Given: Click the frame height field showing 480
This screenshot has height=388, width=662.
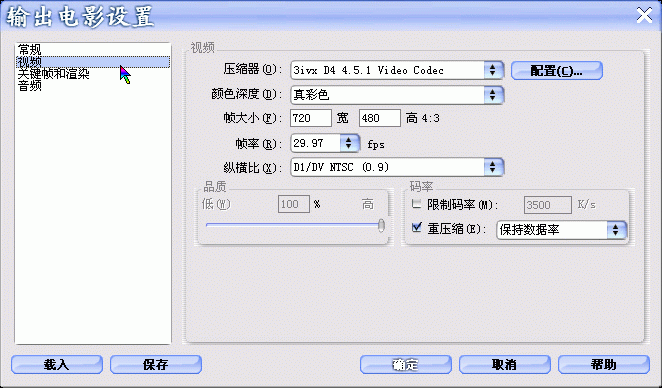Looking at the screenshot, I should click(380, 118).
